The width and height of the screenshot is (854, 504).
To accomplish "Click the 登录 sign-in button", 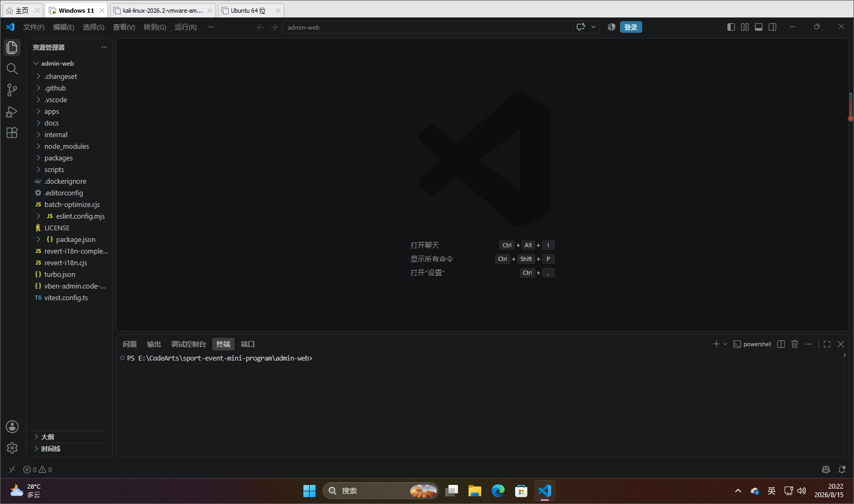I will pyautogui.click(x=631, y=27).
